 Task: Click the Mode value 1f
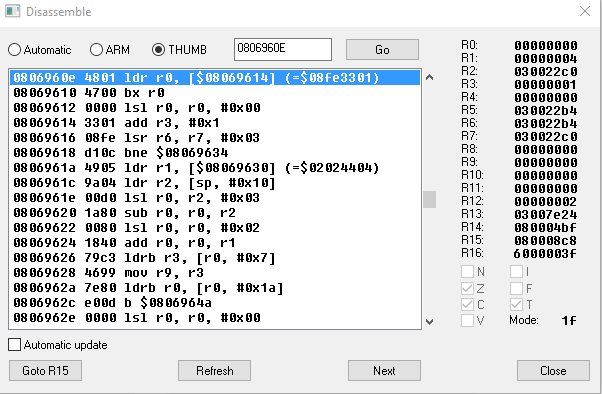[569, 320]
